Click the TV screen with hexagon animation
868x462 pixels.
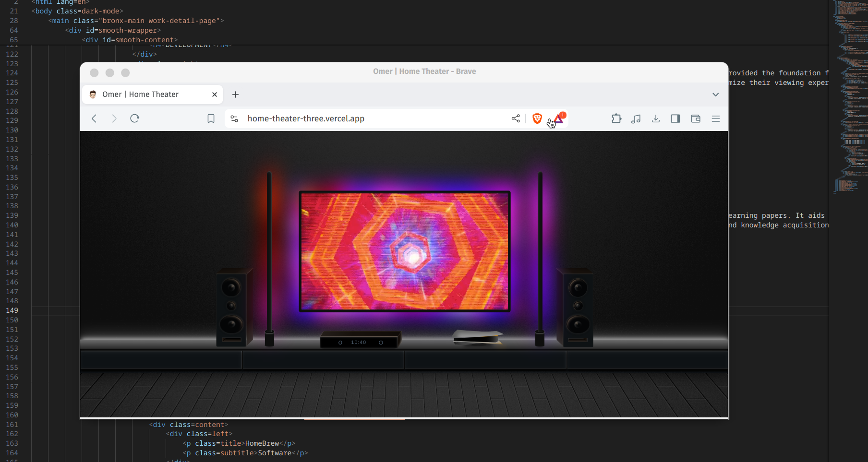tap(404, 251)
